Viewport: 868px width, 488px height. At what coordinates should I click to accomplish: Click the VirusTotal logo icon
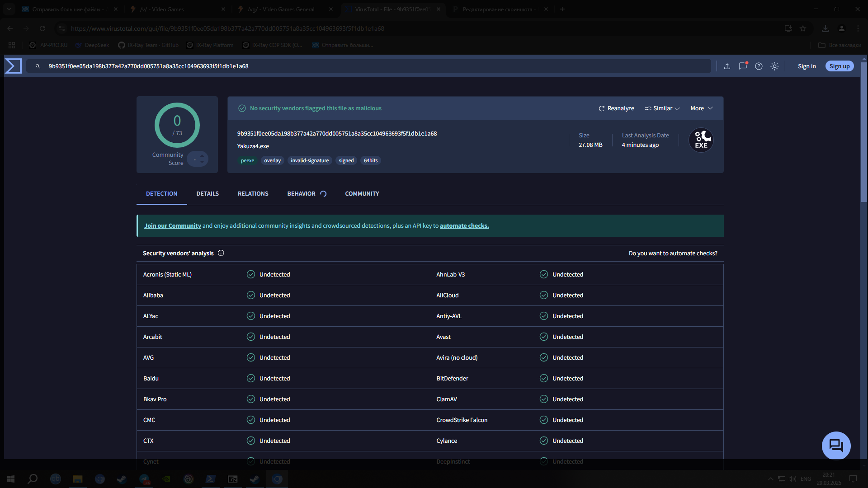13,66
